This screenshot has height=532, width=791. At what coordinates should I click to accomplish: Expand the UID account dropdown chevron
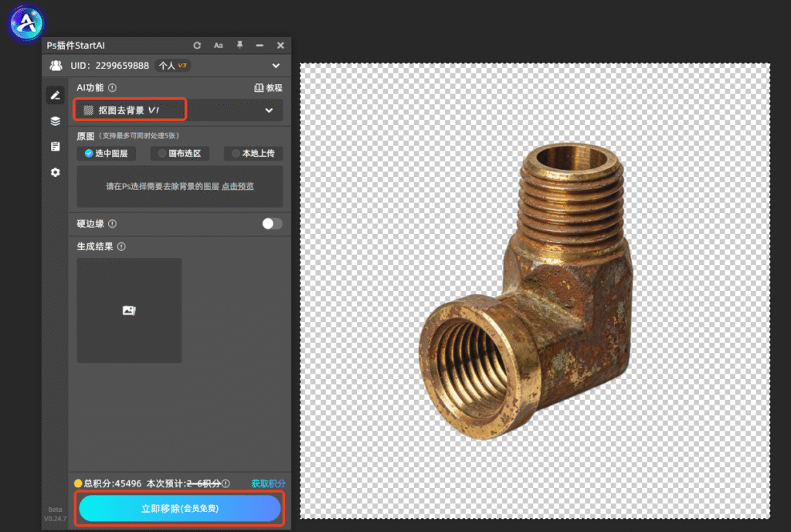point(276,66)
